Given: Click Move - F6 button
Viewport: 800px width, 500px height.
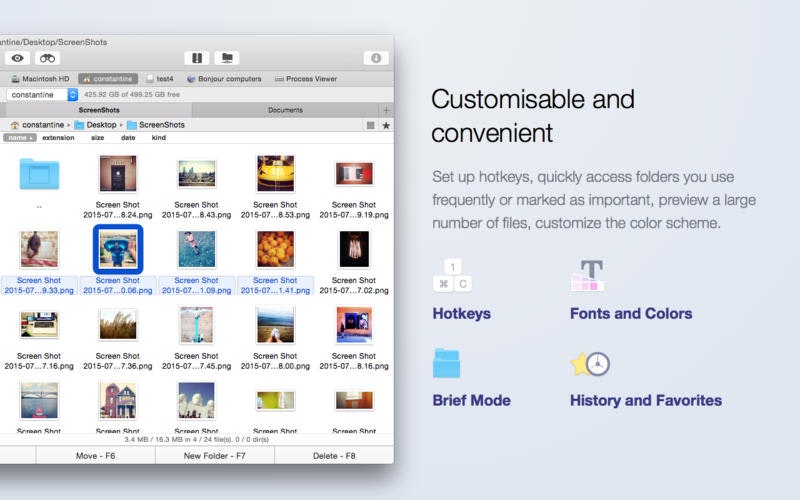Looking at the screenshot, I should (x=95, y=456).
